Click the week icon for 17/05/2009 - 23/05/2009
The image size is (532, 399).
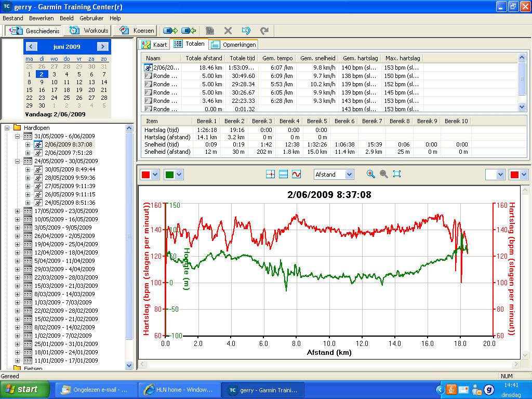[x=28, y=211]
